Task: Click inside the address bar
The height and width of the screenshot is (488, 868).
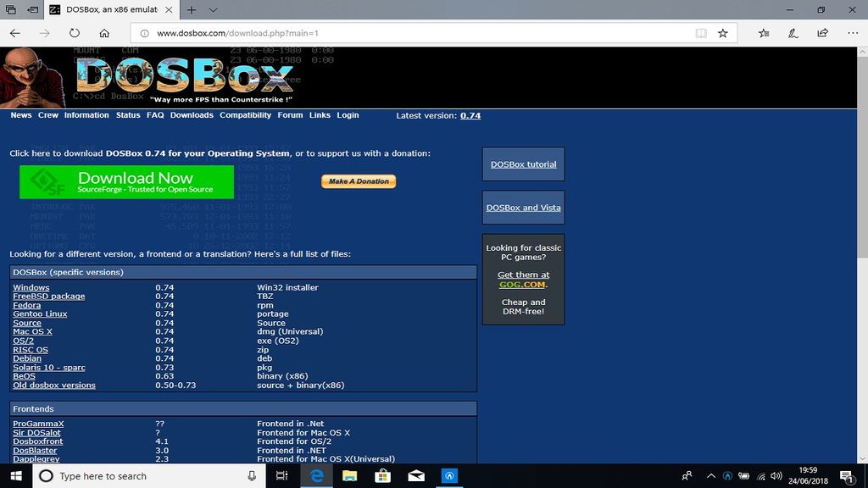Action: click(339, 33)
